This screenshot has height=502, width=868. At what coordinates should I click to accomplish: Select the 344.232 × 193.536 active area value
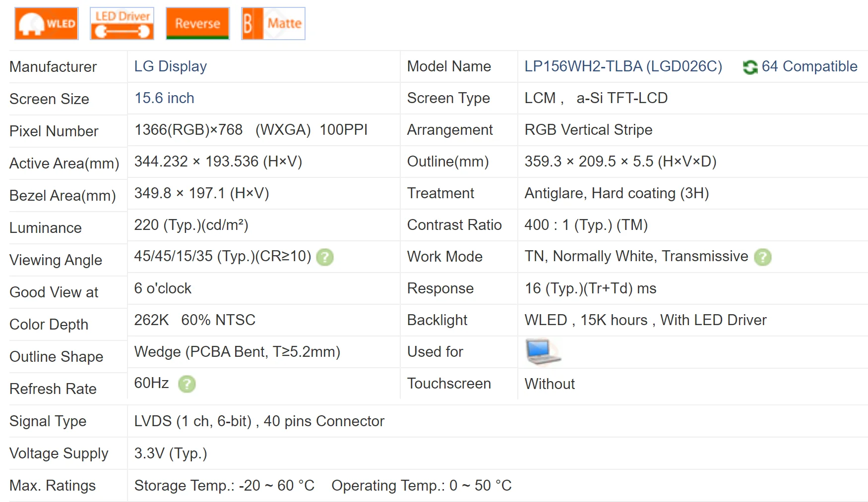point(218,161)
